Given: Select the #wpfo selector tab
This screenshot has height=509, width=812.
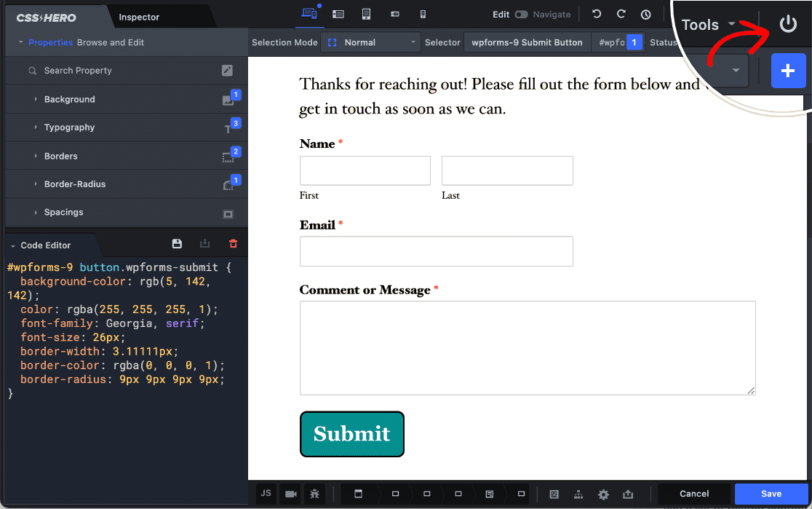Looking at the screenshot, I should [618, 42].
